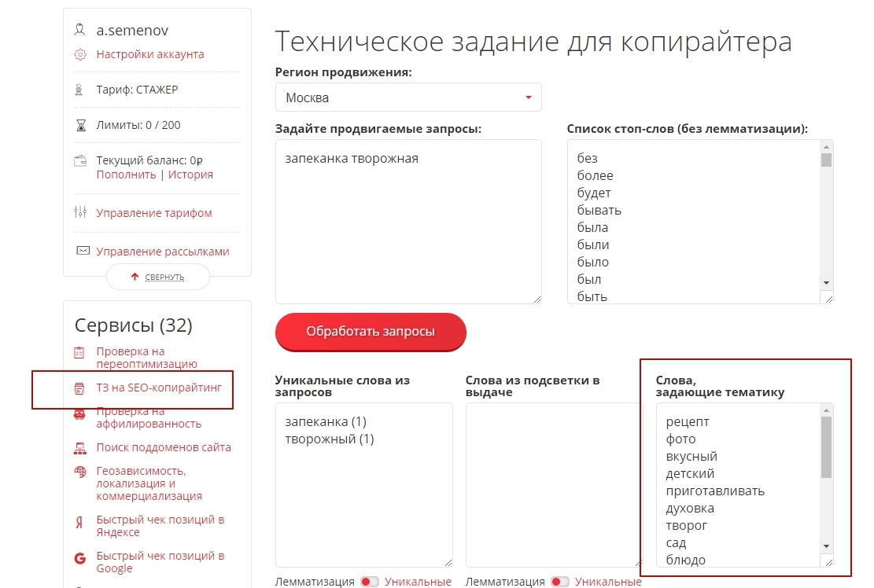The image size is (874, 588).
Task: Open Быстрый чек позиций в Google
Action: click(160, 562)
